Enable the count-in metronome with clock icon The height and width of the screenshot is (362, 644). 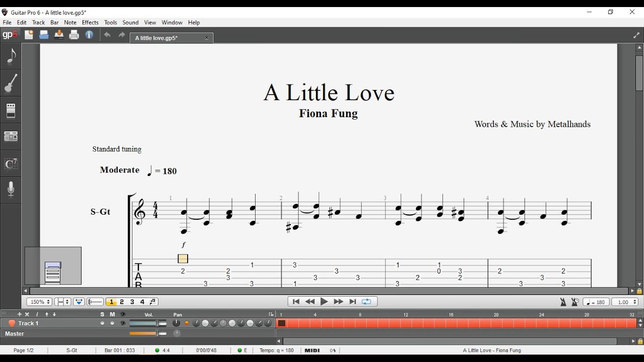575,302
